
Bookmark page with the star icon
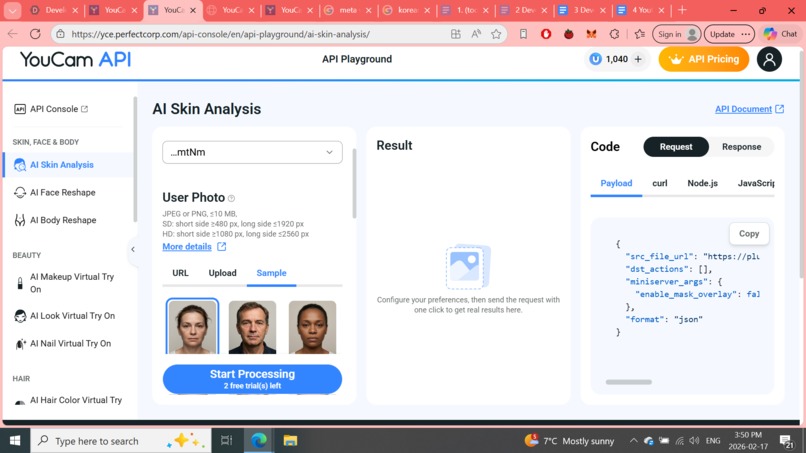[496, 34]
